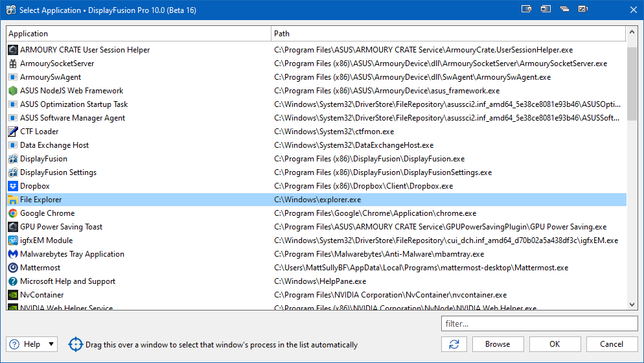Click the scrollbar up arrow

point(632,32)
